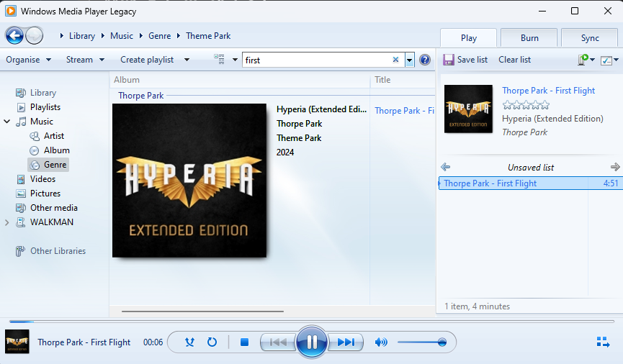Switch to the Sync tab

(x=590, y=38)
